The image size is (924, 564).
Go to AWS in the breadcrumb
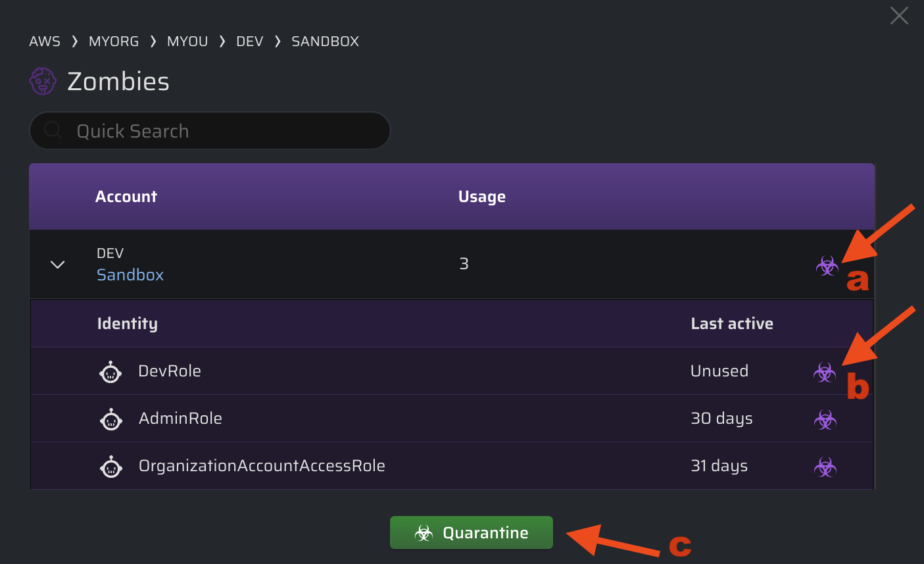(45, 41)
